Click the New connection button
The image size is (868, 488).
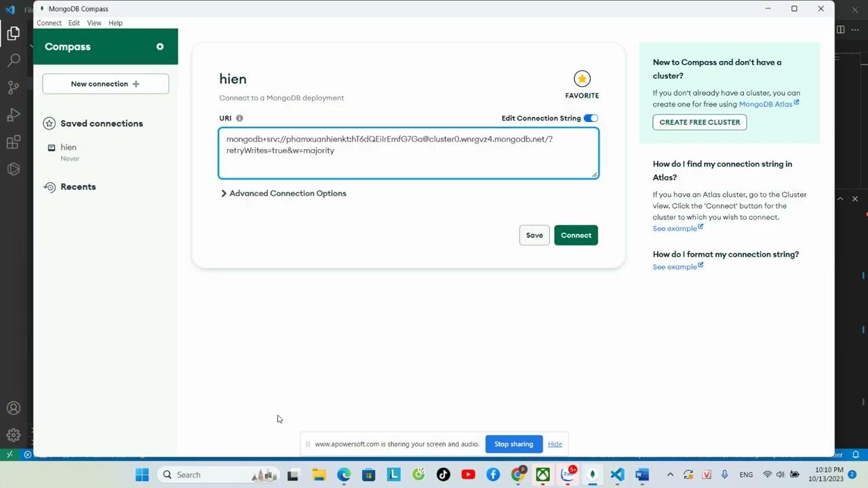click(106, 84)
